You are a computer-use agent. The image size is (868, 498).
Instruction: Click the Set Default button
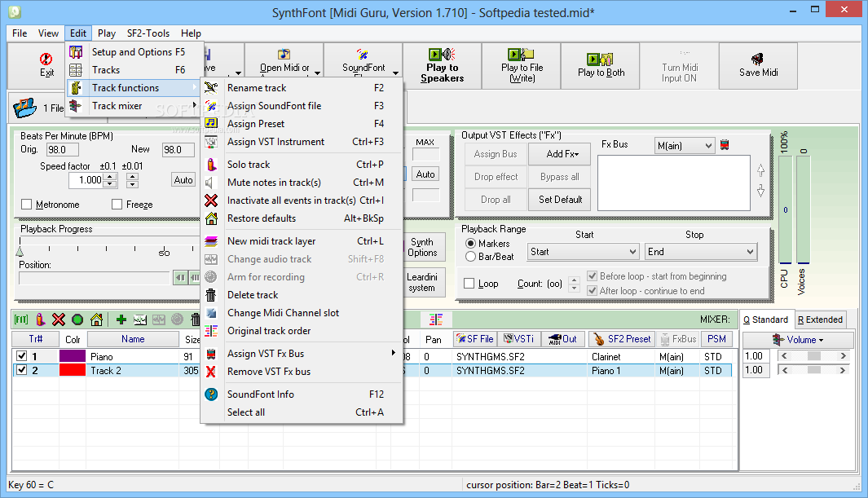(x=559, y=199)
